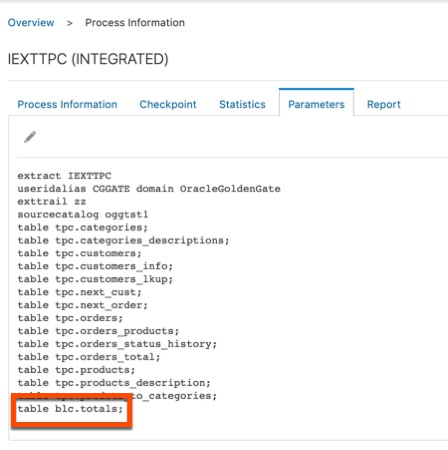Click the pencil edit parameters icon
This screenshot has height=450, width=448.
point(30,137)
